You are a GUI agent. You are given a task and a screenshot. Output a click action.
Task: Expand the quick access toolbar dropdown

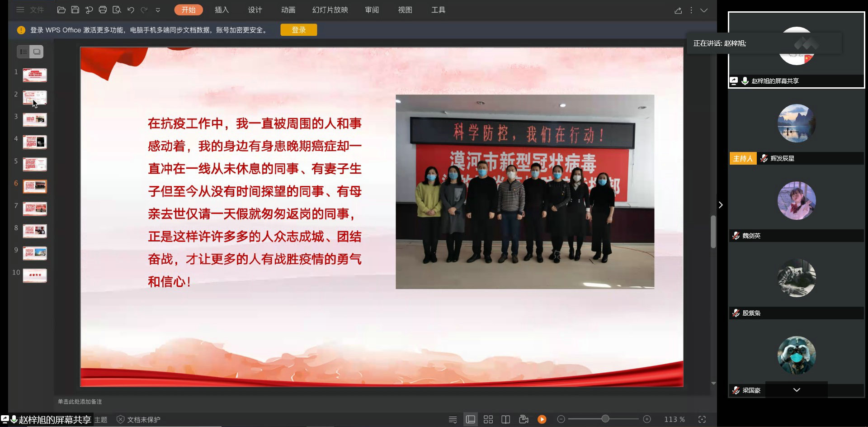pyautogui.click(x=158, y=10)
